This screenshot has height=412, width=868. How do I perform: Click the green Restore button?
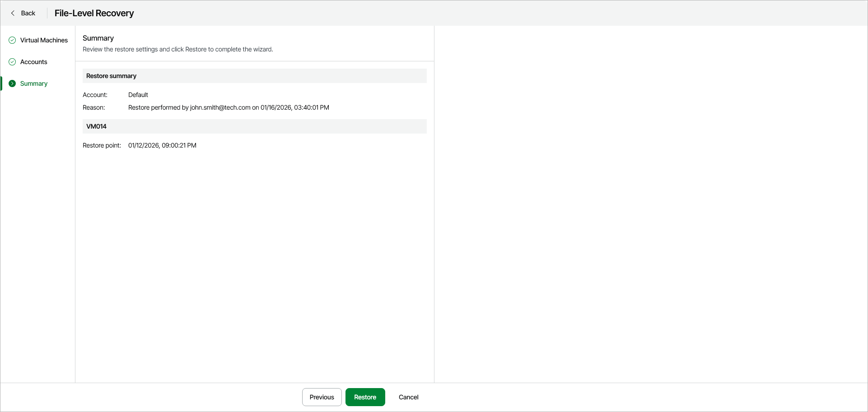[x=365, y=397]
